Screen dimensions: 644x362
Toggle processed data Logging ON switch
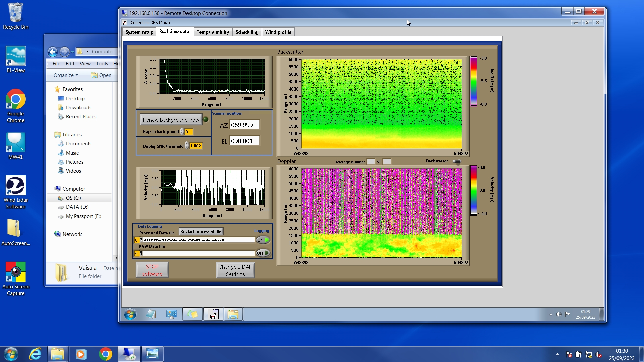click(x=263, y=240)
